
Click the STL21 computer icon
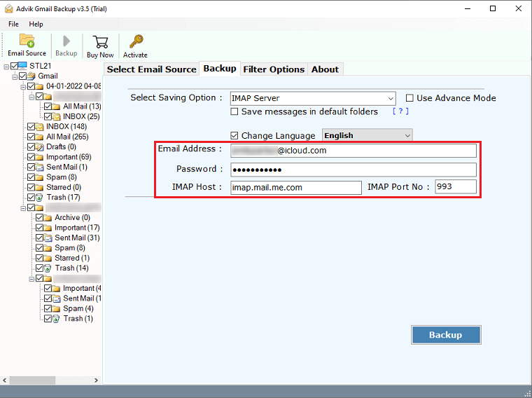point(22,66)
